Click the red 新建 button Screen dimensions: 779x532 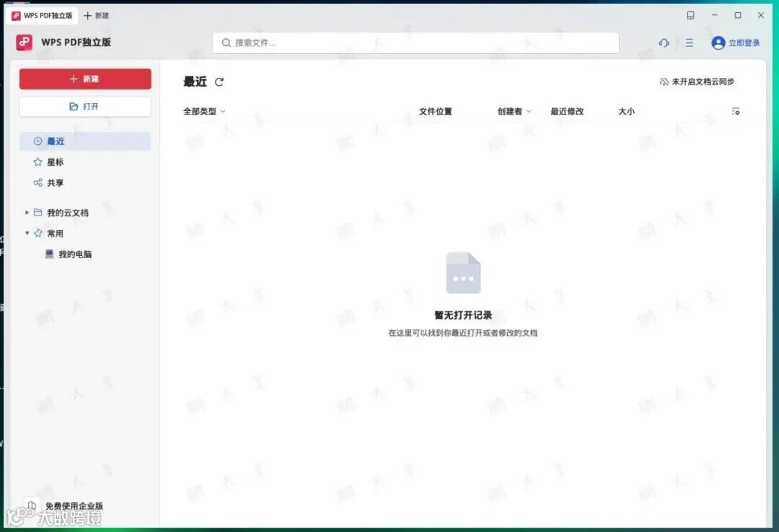click(85, 79)
